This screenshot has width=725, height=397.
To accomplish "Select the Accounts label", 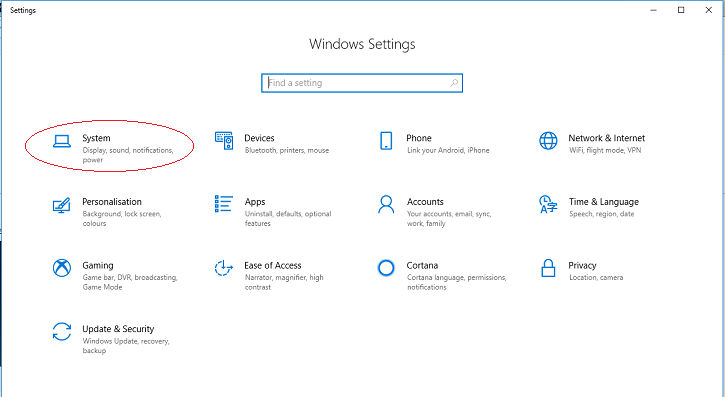I will click(x=425, y=202).
